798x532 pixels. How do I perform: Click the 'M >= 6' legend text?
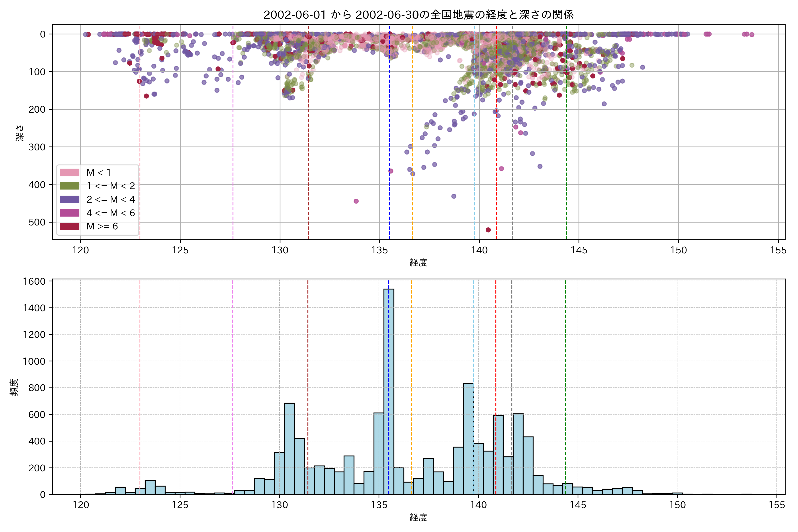pos(102,226)
